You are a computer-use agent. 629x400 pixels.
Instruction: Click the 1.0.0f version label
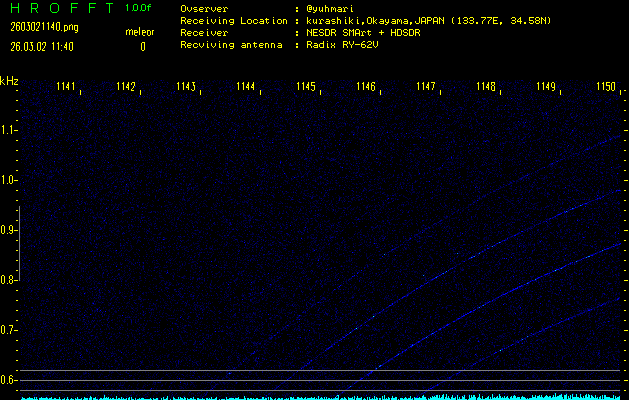click(139, 9)
